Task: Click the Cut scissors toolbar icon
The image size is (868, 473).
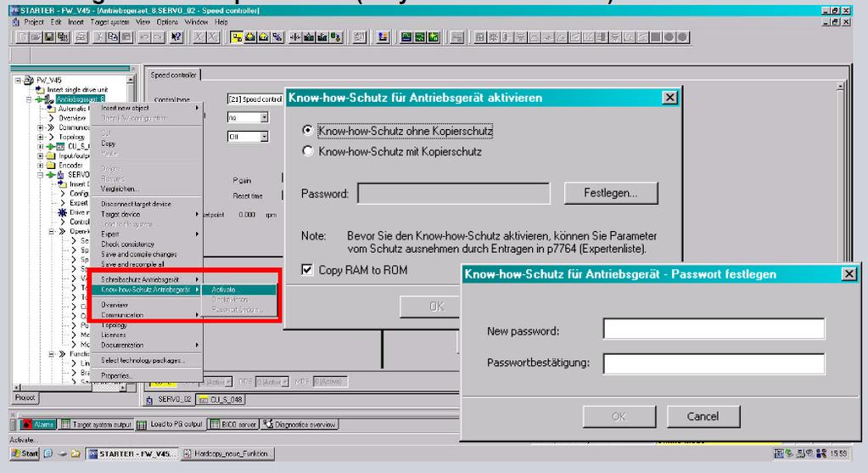Action: coord(99,37)
